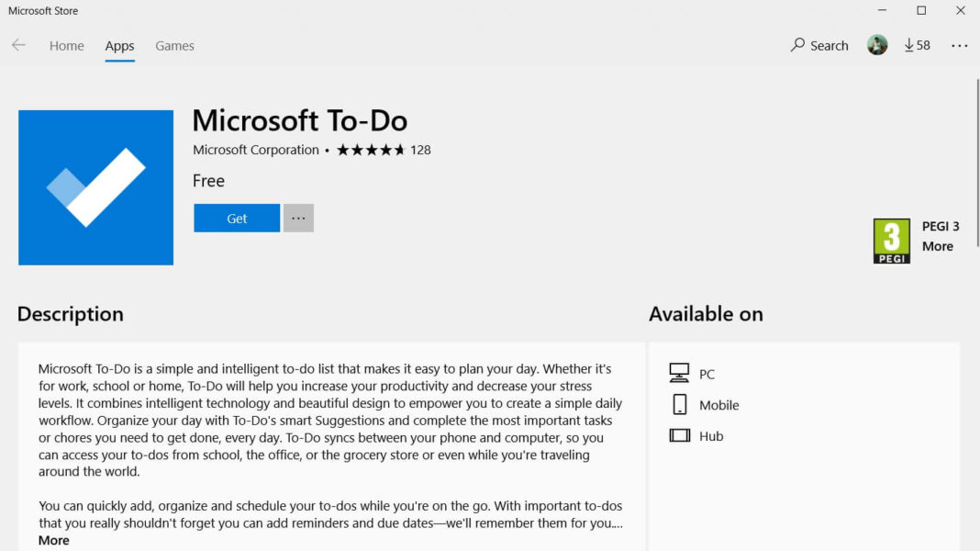980x551 pixels.
Task: Minimize the Microsoft Store window
Action: pyautogui.click(x=882, y=11)
